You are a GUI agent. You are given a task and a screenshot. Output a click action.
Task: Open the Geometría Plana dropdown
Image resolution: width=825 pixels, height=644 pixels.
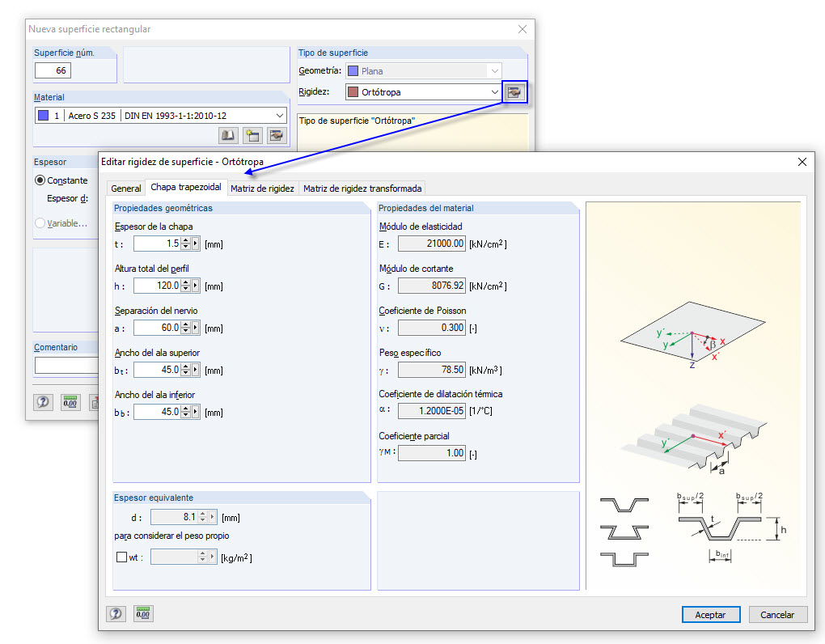click(x=494, y=70)
